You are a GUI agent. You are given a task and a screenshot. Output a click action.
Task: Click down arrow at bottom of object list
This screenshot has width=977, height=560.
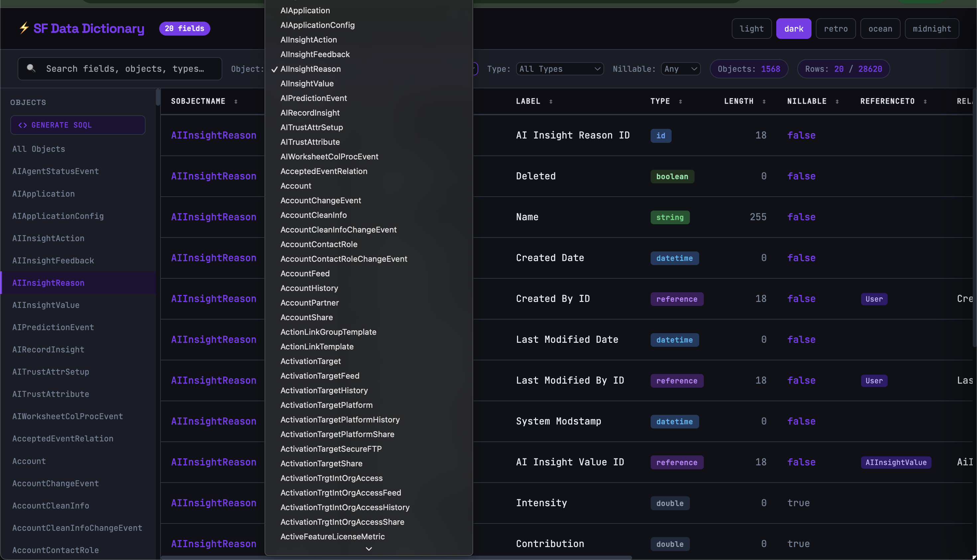point(369,549)
